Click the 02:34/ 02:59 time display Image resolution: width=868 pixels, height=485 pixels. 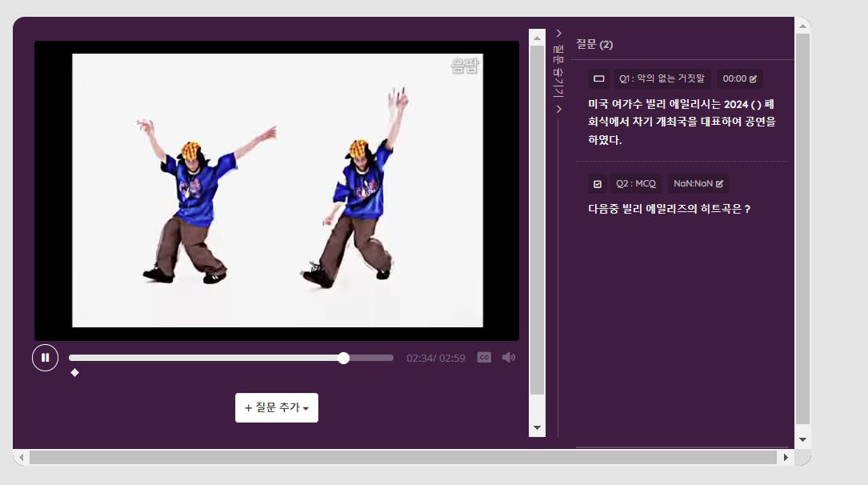436,359
